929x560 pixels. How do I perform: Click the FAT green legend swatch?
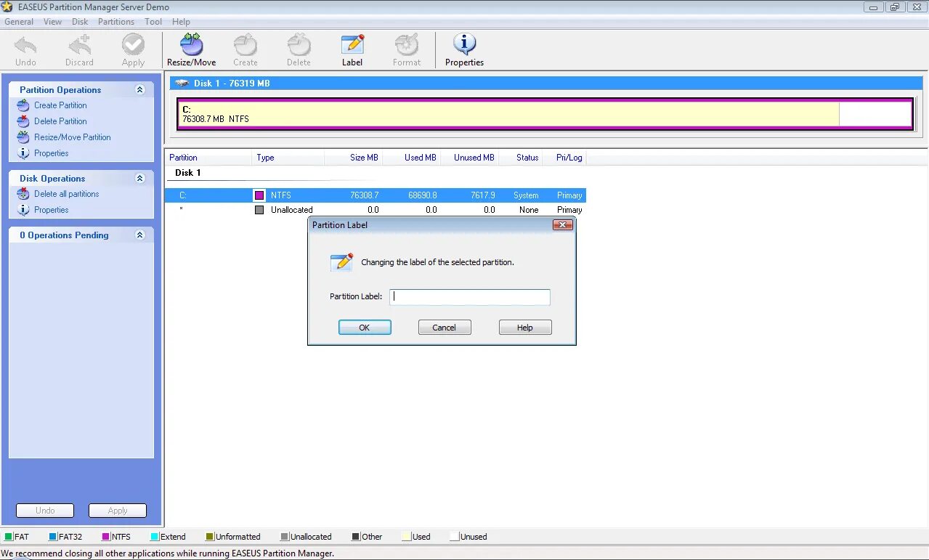tap(9, 537)
